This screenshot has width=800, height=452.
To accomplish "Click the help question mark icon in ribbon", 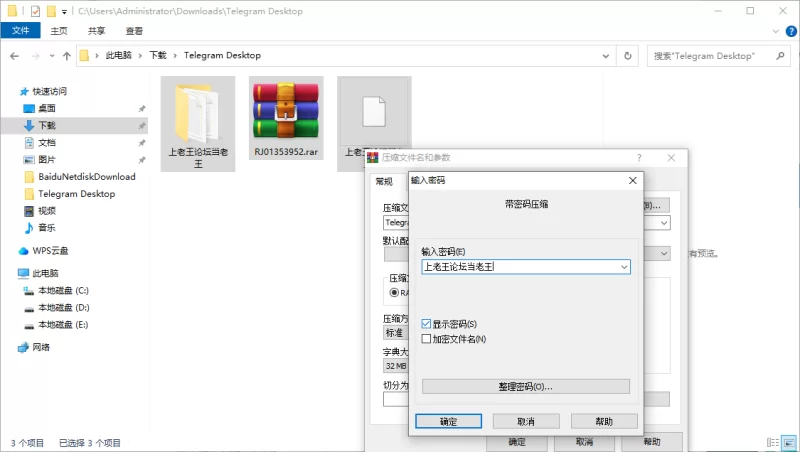I will click(791, 31).
